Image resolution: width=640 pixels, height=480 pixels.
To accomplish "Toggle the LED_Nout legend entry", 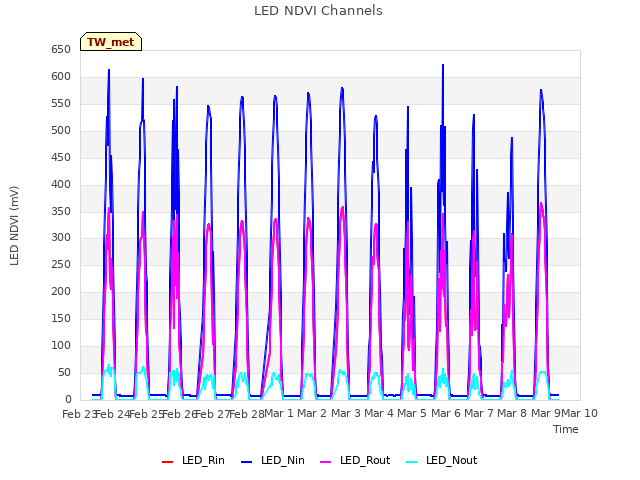I will 442,461.
